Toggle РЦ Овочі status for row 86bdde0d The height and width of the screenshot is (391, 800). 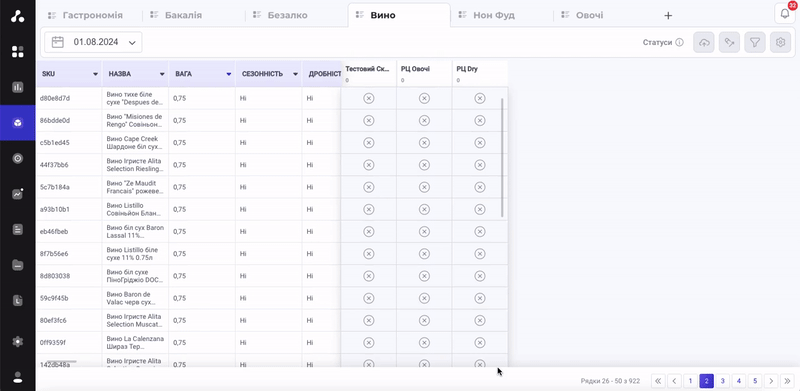coord(424,120)
